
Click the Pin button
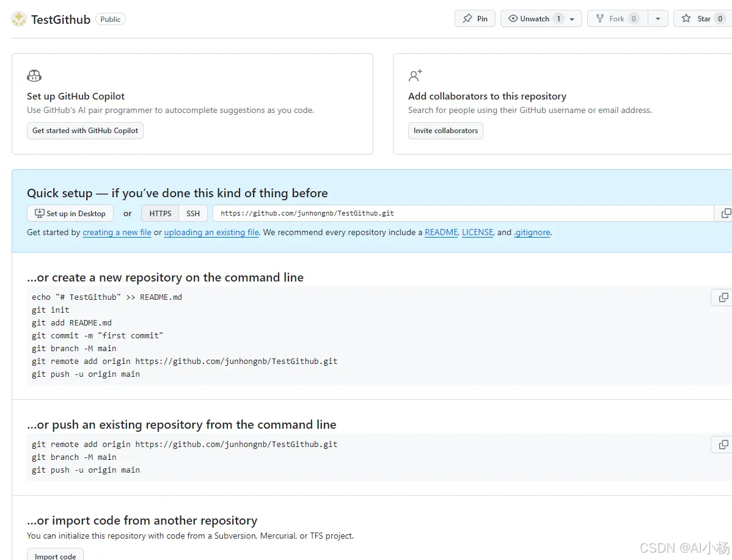[475, 19]
